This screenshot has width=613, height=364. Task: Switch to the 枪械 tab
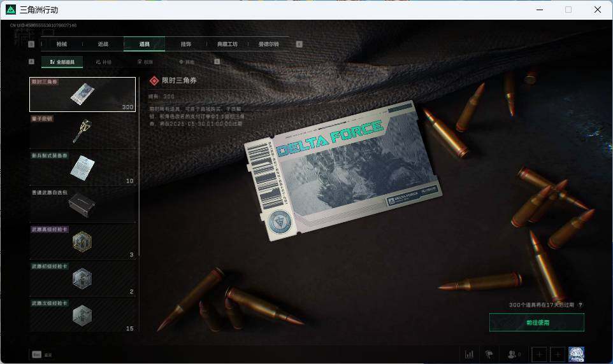pos(62,44)
